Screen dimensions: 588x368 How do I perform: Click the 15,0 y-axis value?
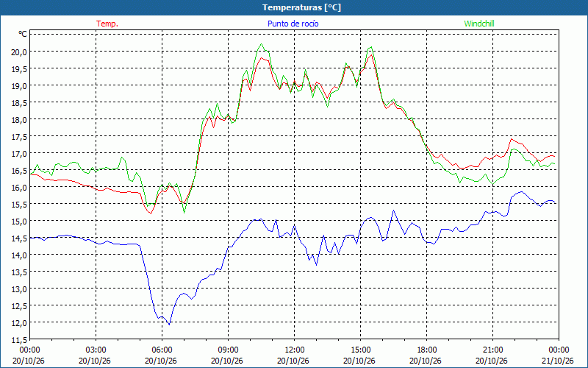coord(20,222)
